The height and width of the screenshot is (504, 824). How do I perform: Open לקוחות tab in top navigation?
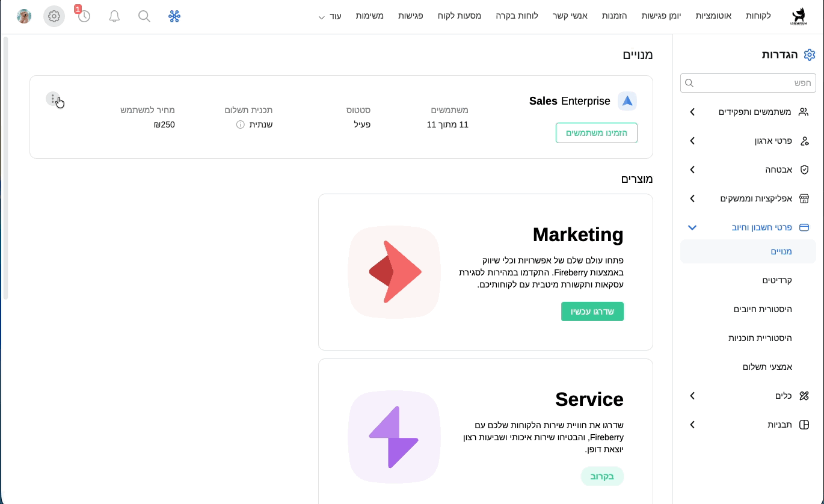[758, 16]
